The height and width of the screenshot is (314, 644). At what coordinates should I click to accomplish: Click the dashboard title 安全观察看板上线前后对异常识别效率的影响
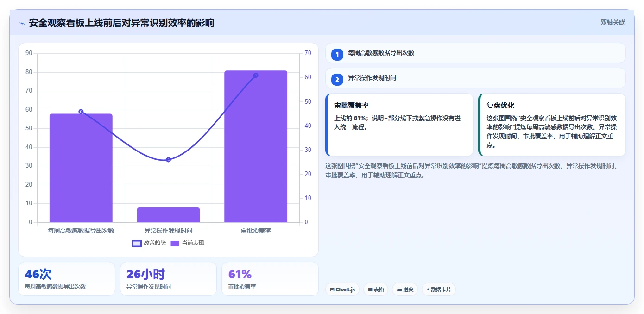[121, 23]
